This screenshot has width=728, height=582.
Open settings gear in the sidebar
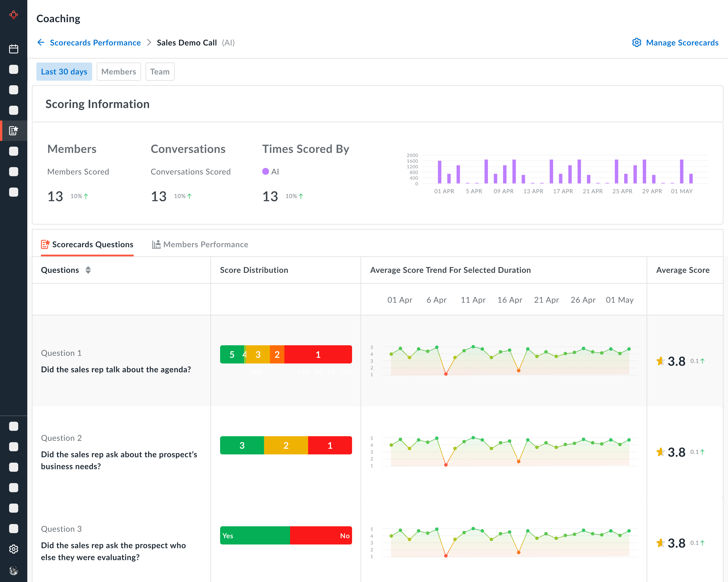13,549
